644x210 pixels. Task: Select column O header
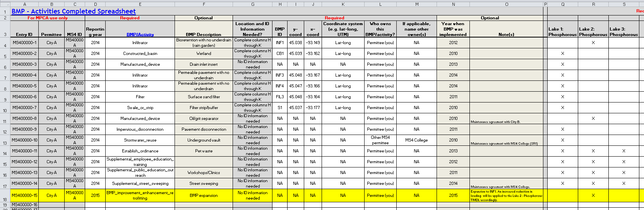(x=506, y=4)
